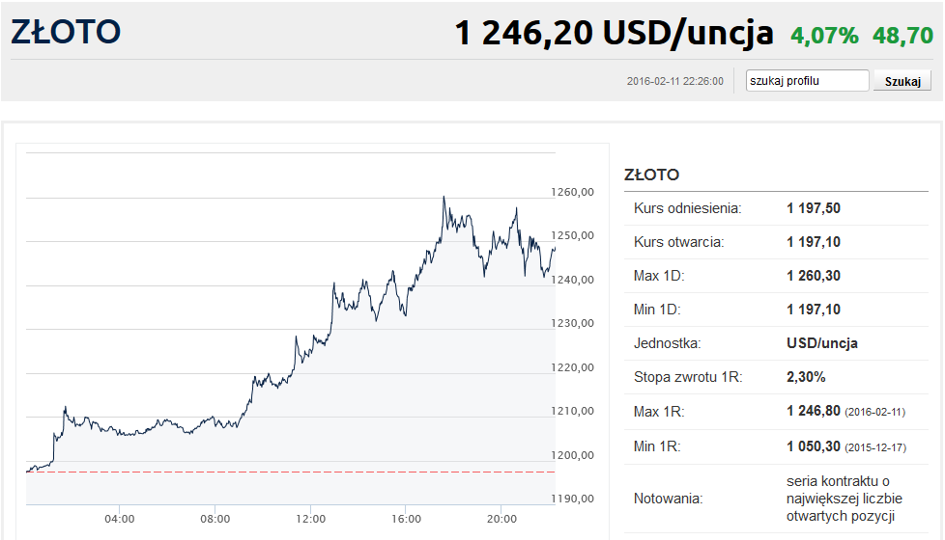Click the red dashed reference line
Screen dimensions: 945x540
tap(290, 472)
